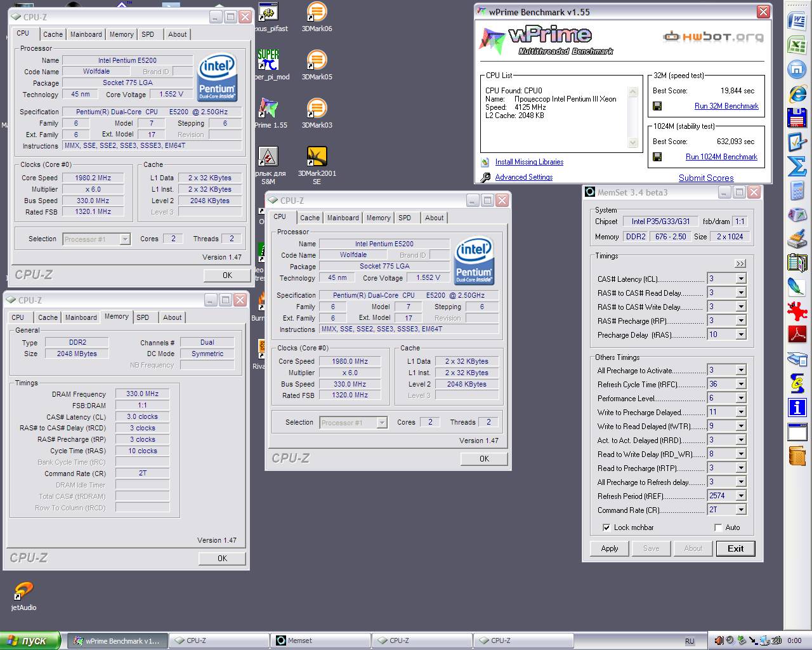
Task: Click the Run 32M Benchmark link
Action: click(x=726, y=106)
